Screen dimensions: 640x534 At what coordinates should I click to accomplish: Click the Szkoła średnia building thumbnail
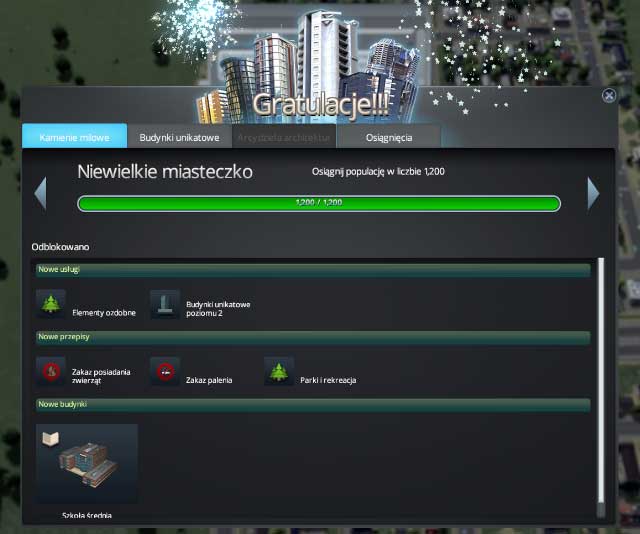[87, 463]
